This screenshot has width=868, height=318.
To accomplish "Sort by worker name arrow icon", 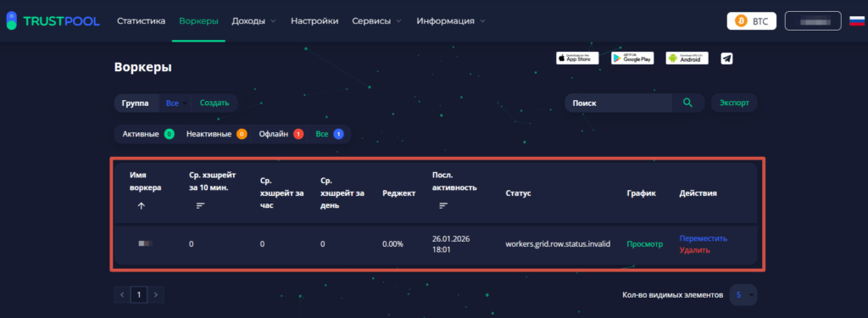I will pyautogui.click(x=141, y=205).
